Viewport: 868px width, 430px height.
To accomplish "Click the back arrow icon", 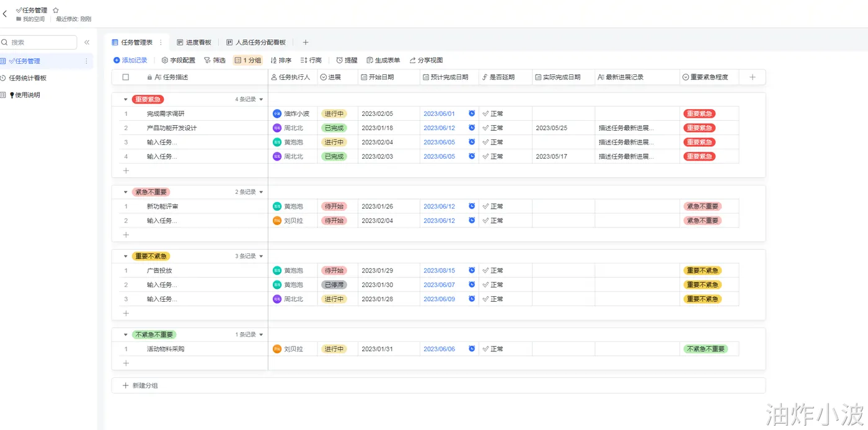I will [5, 14].
